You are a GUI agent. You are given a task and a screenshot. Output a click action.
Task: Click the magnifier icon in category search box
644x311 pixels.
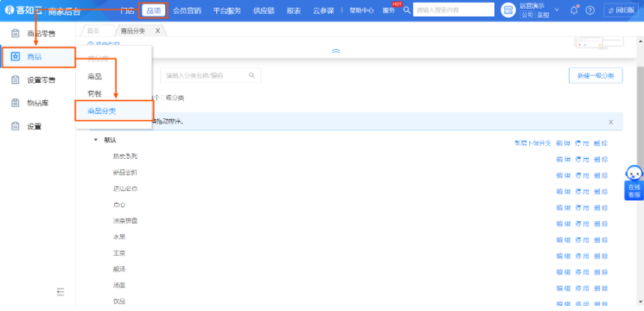tap(252, 75)
